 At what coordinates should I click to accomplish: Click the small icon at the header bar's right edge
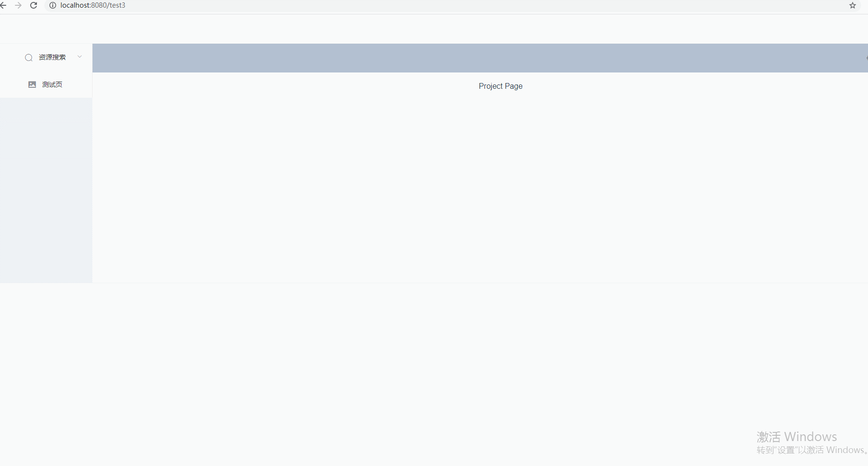(x=866, y=58)
